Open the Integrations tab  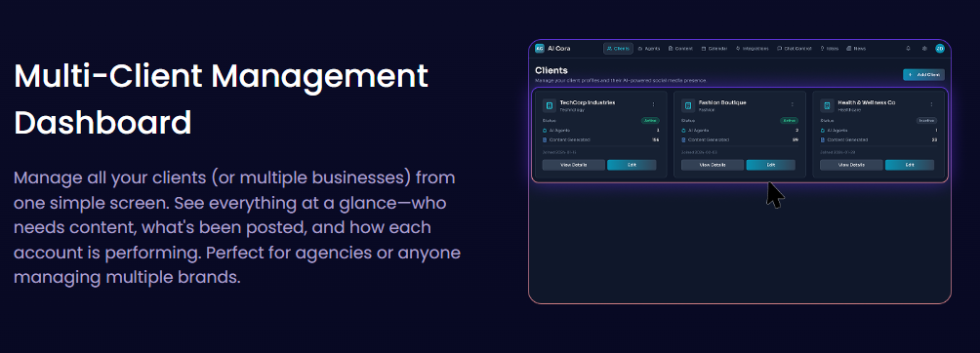(x=753, y=48)
